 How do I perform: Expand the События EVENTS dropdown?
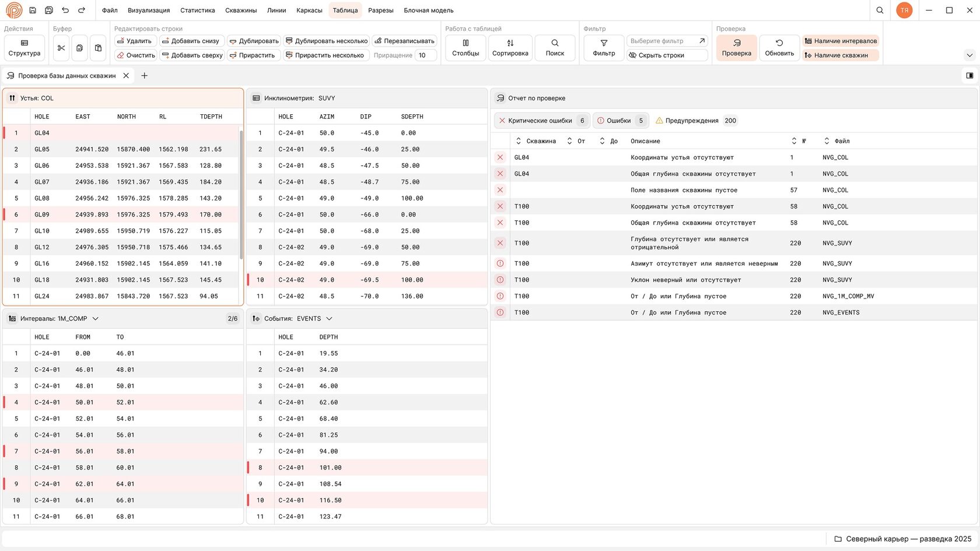coord(329,318)
